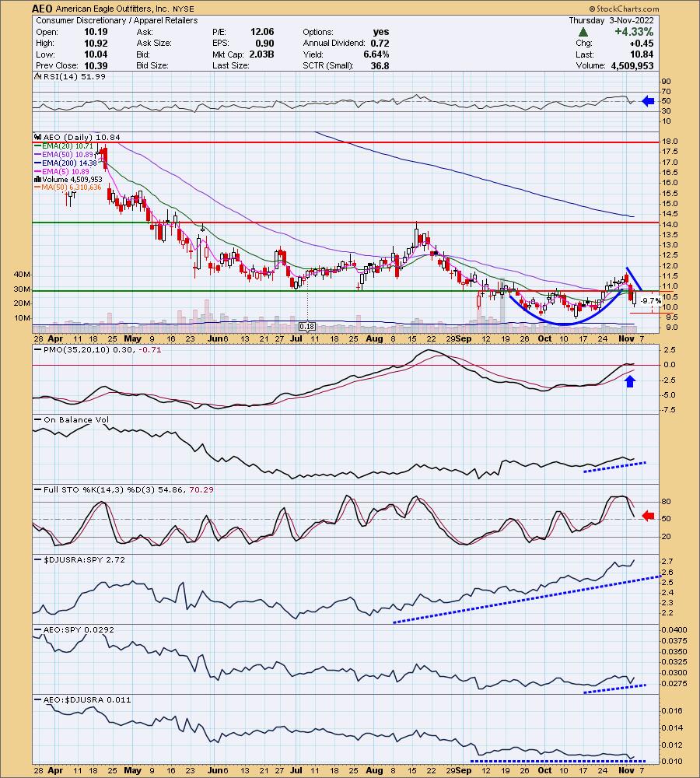Click the +4.33% percent change
Screen dimensions: 700x778
click(x=634, y=32)
